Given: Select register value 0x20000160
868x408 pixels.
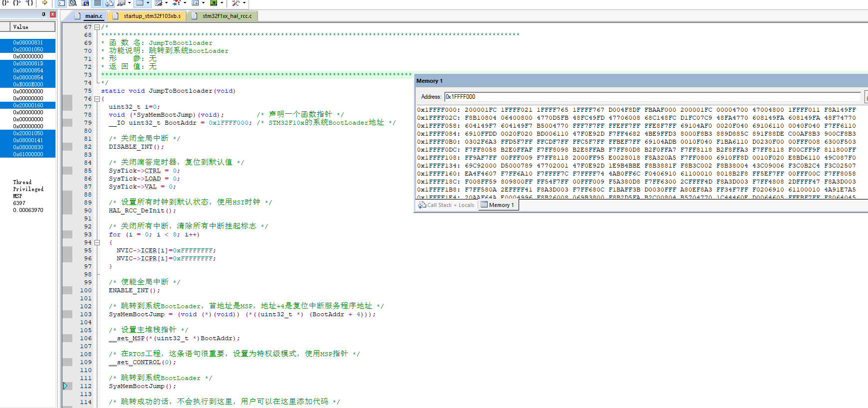Looking at the screenshot, I should click(x=28, y=105).
